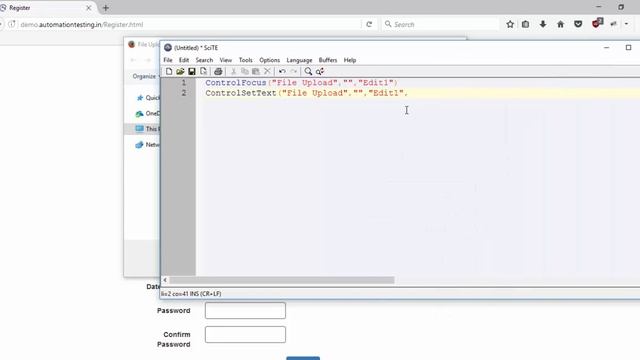Open a new Firefox tab with the plus button
This screenshot has height=360, width=640.
[106, 8]
